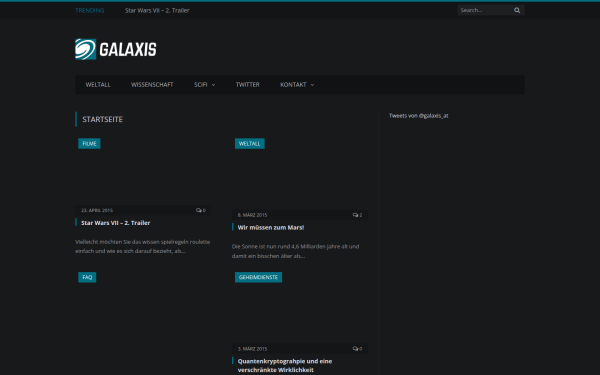
Task: Open Tweets von @galaxis_at link
Action: tap(419, 116)
